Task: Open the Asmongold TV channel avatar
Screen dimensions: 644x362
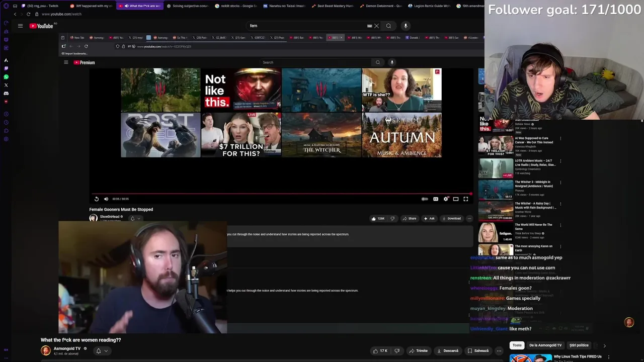Action: point(46,350)
